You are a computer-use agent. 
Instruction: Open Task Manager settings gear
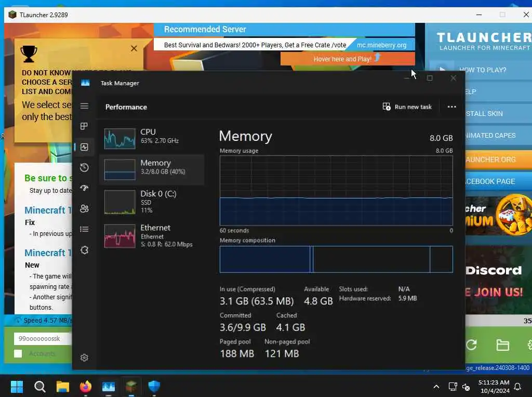pos(84,358)
